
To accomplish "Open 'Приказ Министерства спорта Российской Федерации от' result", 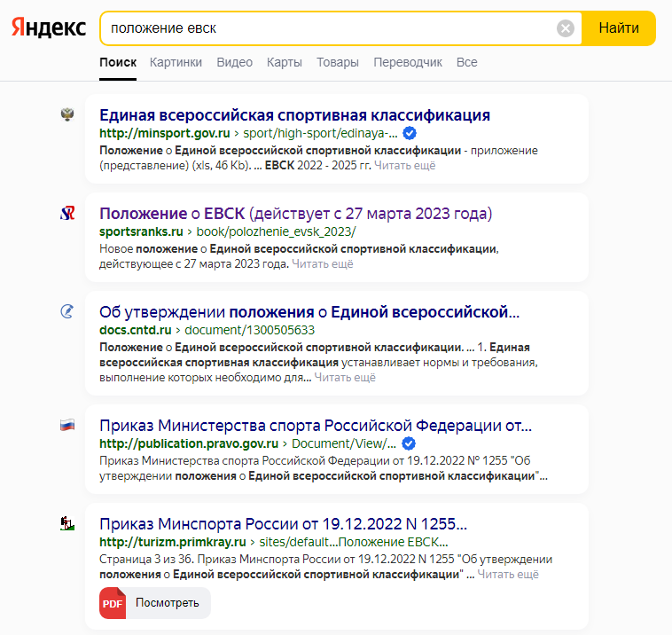I will pos(316,426).
